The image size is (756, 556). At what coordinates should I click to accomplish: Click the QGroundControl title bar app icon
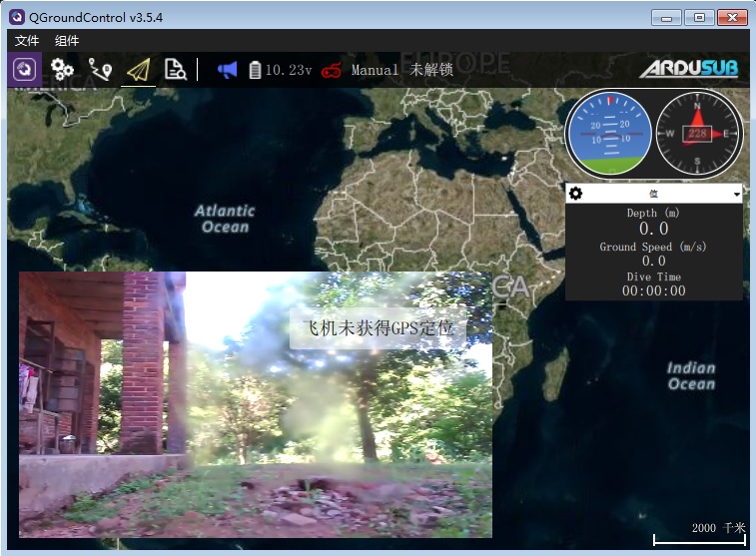[x=17, y=17]
